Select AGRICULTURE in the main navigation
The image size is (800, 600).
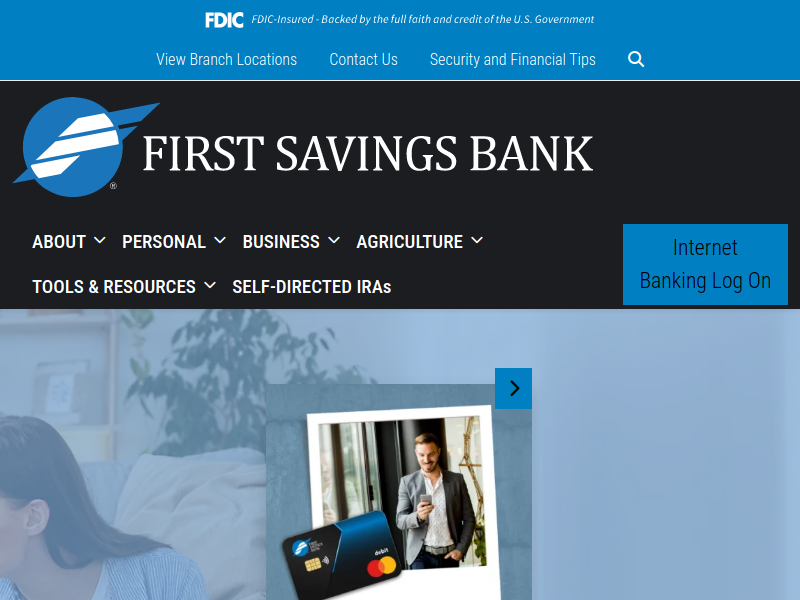coord(410,242)
